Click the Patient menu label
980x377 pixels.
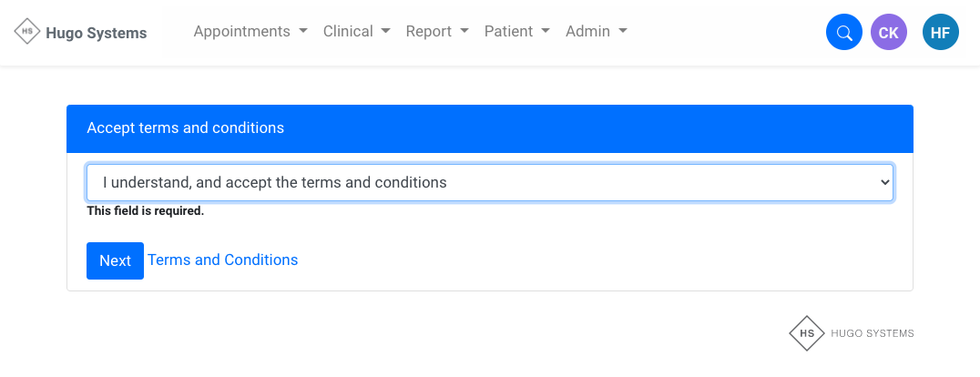[x=508, y=31]
